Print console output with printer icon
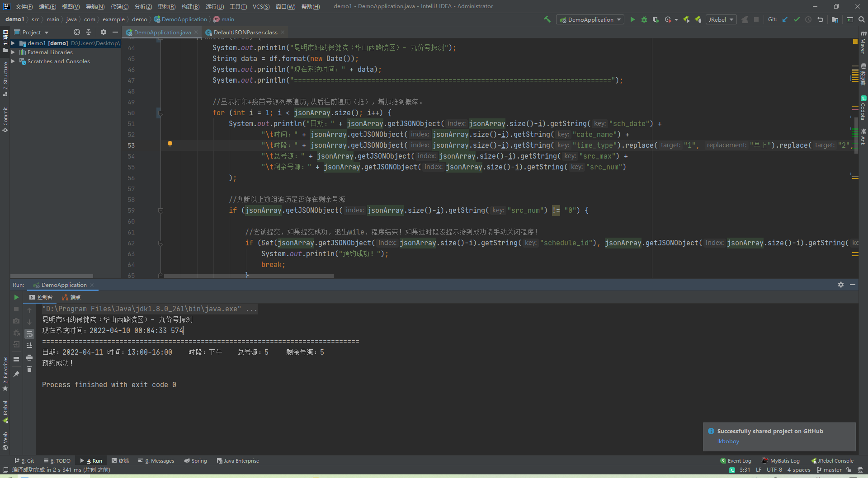This screenshot has width=868, height=478. point(29,357)
